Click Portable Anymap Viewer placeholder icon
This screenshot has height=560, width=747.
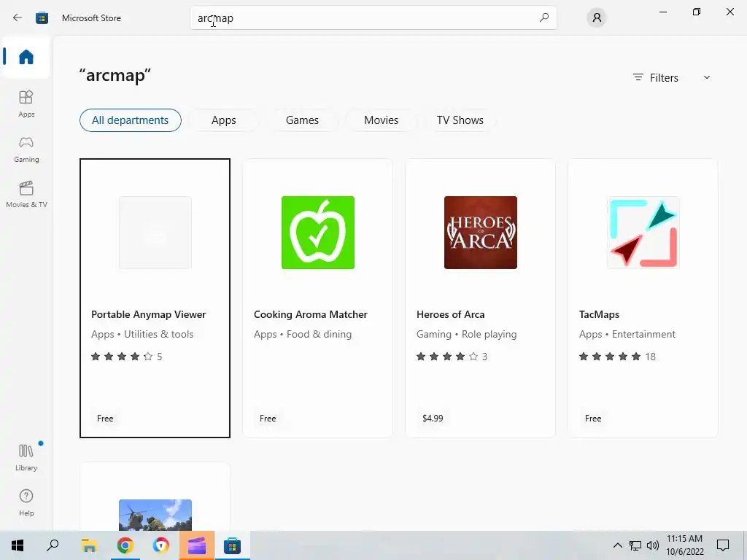(x=155, y=233)
